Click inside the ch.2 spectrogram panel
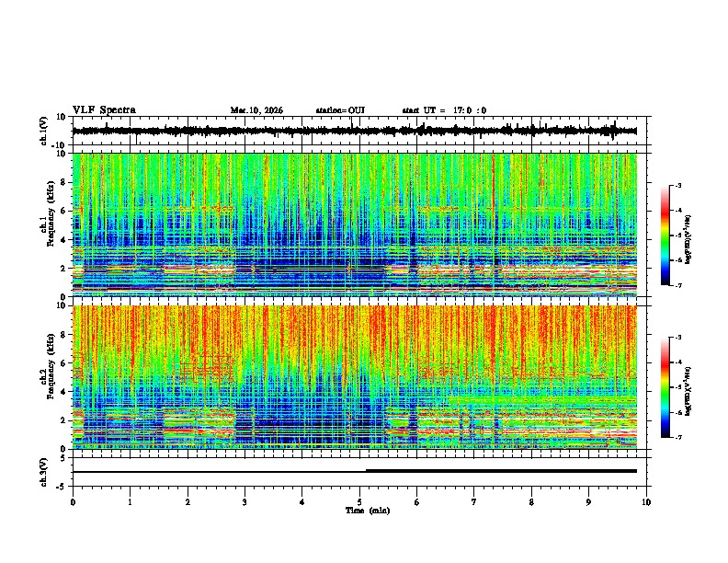The width and height of the screenshot is (728, 563). point(354,377)
